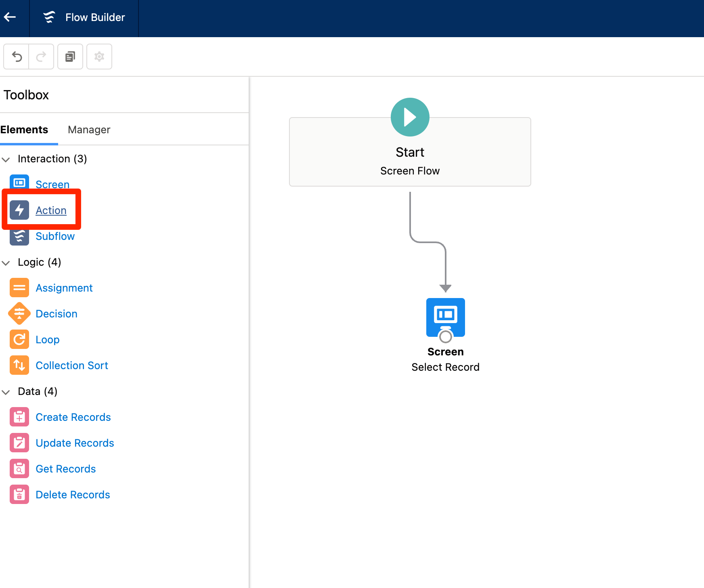Viewport: 704px width, 588px height.
Task: Click the Create Records link
Action: [x=73, y=417]
